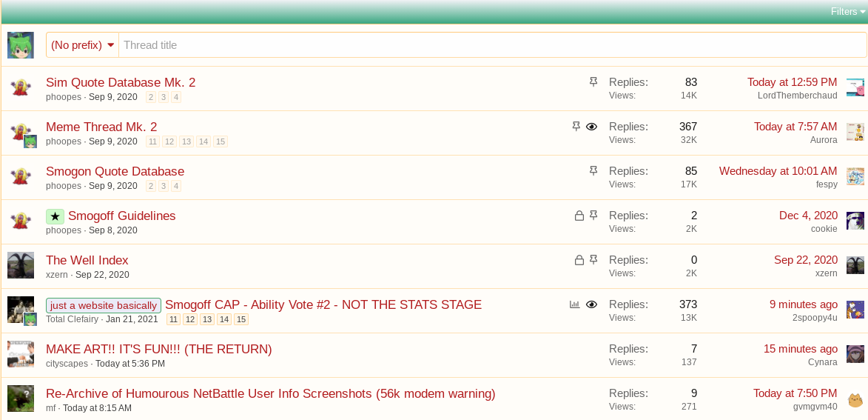This screenshot has width=868, height=420.
Task: Open The Well Index thread
Action: (87, 260)
